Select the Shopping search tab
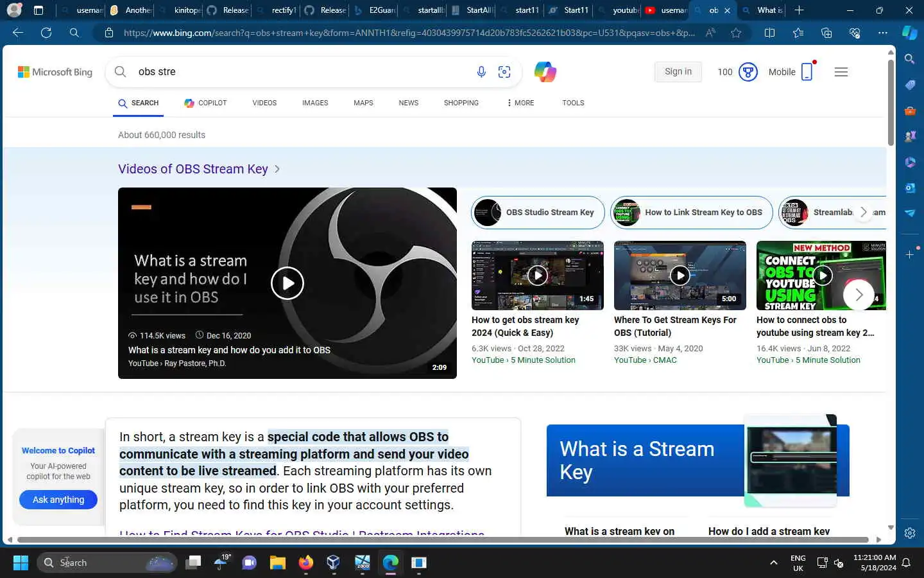This screenshot has height=578, width=924. click(461, 103)
